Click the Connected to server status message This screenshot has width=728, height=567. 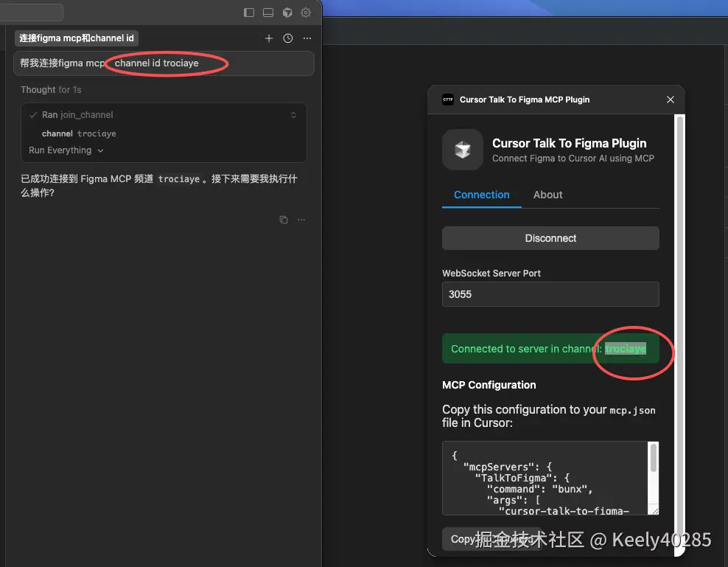(x=550, y=349)
